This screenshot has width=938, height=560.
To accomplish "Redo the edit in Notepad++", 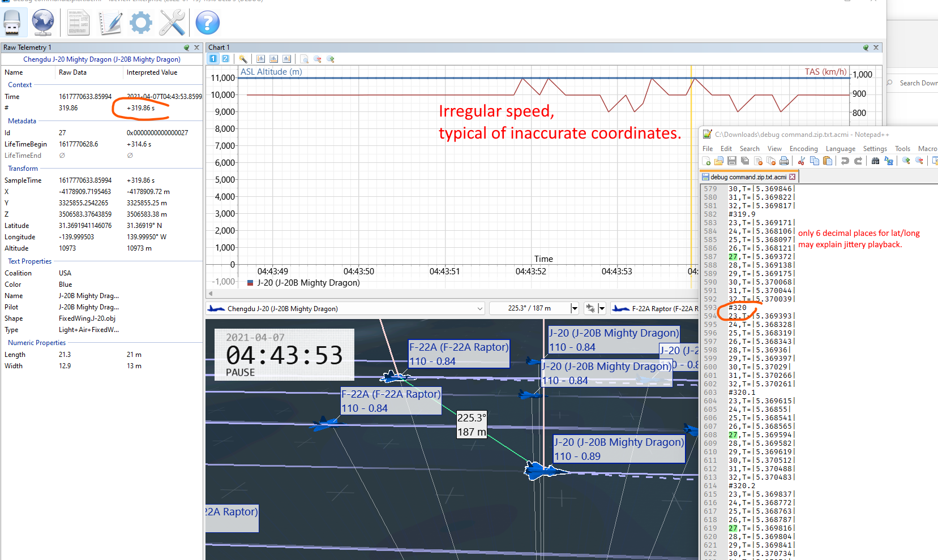I will tap(858, 161).
